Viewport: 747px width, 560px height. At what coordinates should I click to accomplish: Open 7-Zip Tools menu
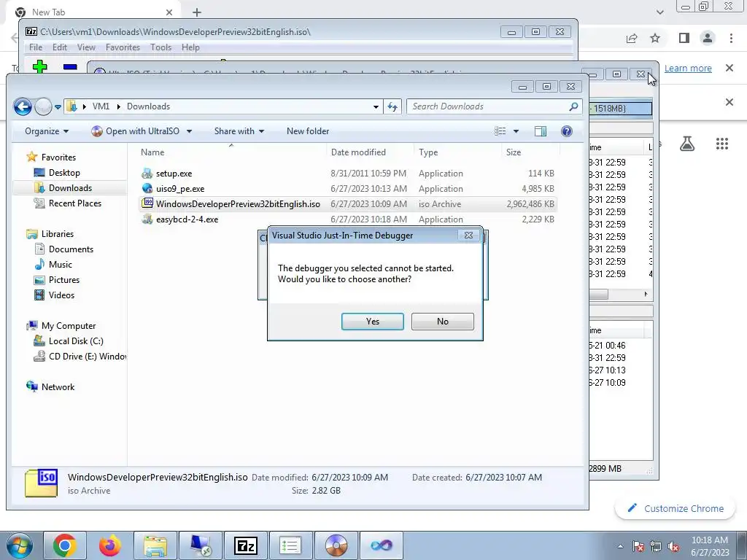(160, 47)
